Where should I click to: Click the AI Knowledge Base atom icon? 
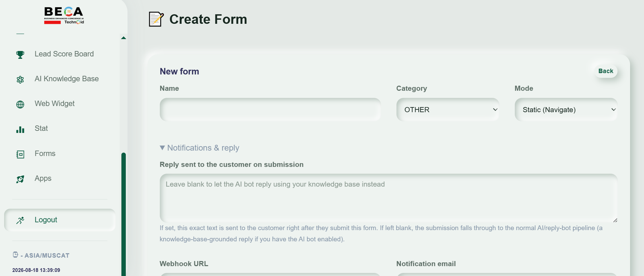pos(20,79)
